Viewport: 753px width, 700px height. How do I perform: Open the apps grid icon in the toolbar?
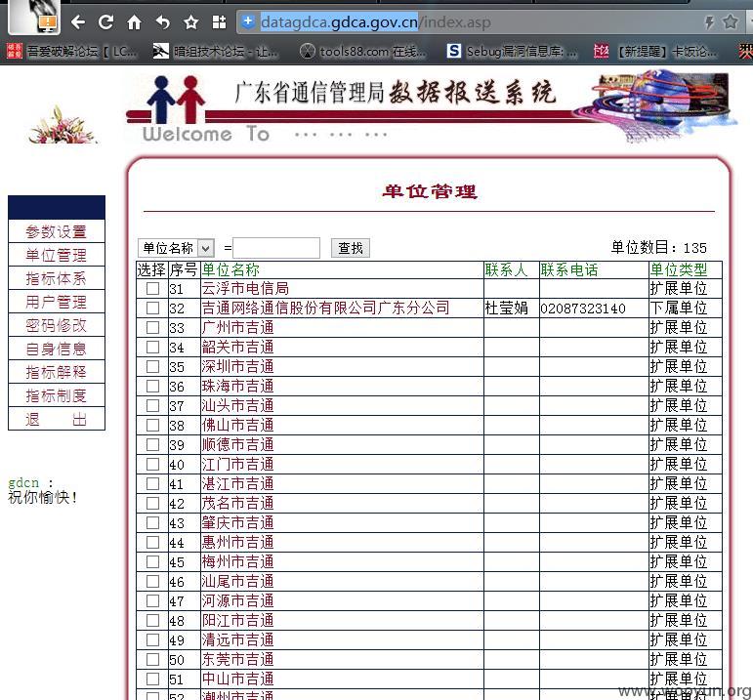click(x=220, y=22)
